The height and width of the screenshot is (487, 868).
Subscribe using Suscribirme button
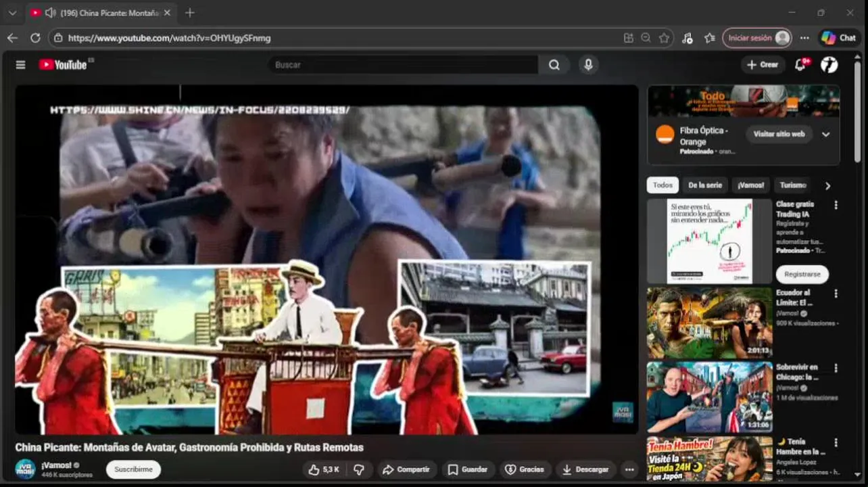coord(133,469)
